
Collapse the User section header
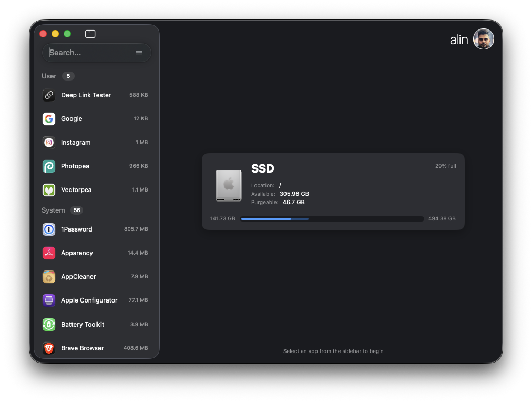pyautogui.click(x=49, y=76)
